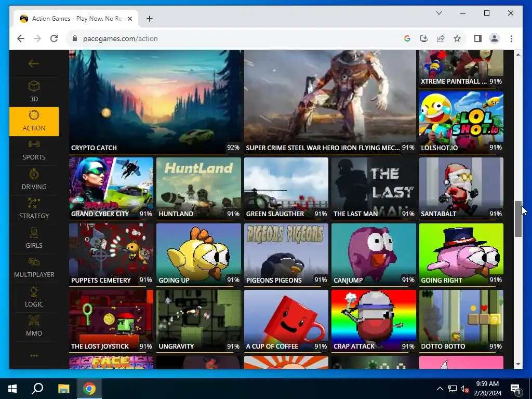This screenshot has width=532, height=399.
Task: Open the Sports games category
Action: click(x=34, y=151)
